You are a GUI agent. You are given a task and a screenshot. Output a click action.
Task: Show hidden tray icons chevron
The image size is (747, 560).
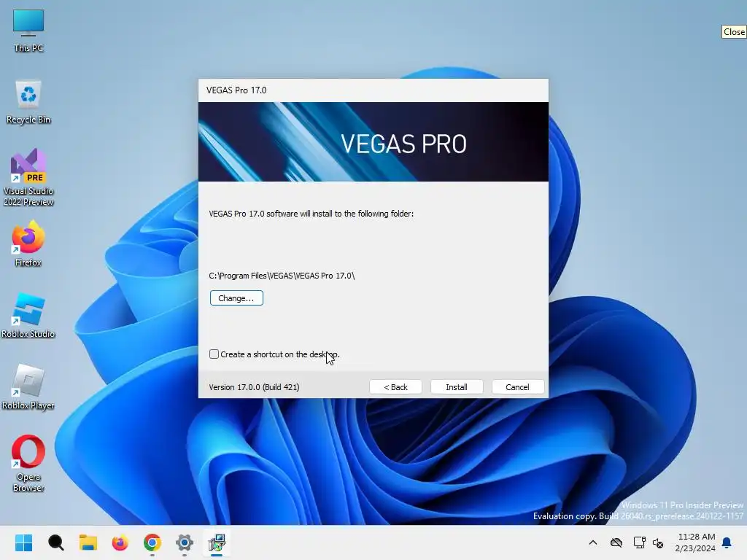tap(593, 542)
